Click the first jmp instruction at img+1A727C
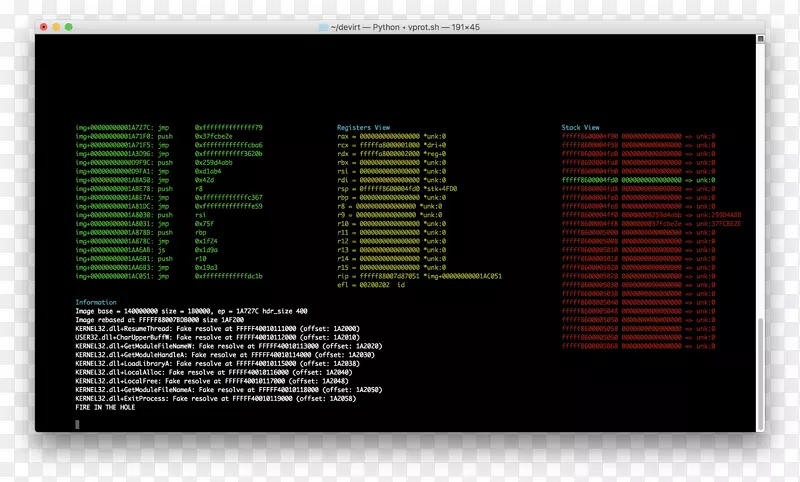The height and width of the screenshot is (482, 800). coord(168,128)
